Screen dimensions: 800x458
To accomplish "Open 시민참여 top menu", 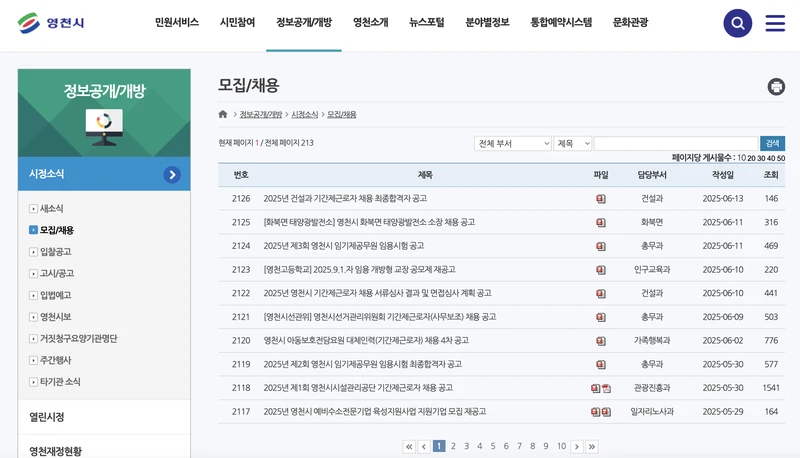I will tap(237, 22).
